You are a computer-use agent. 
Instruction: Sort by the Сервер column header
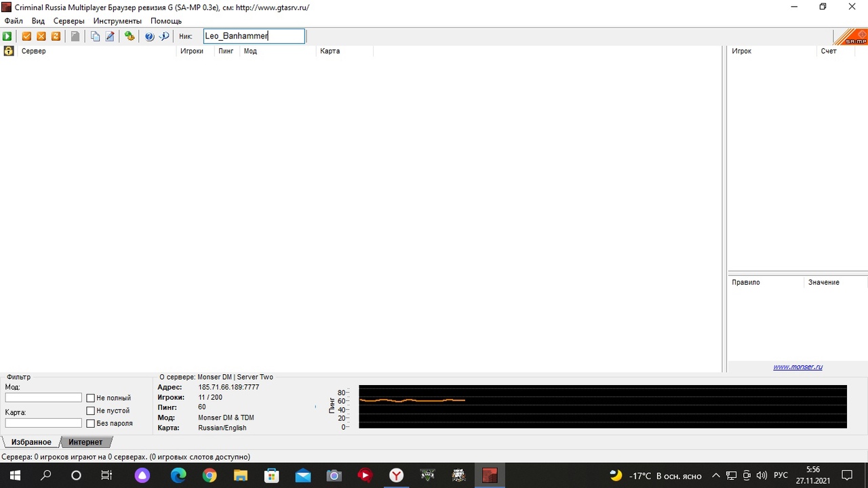[96, 51]
